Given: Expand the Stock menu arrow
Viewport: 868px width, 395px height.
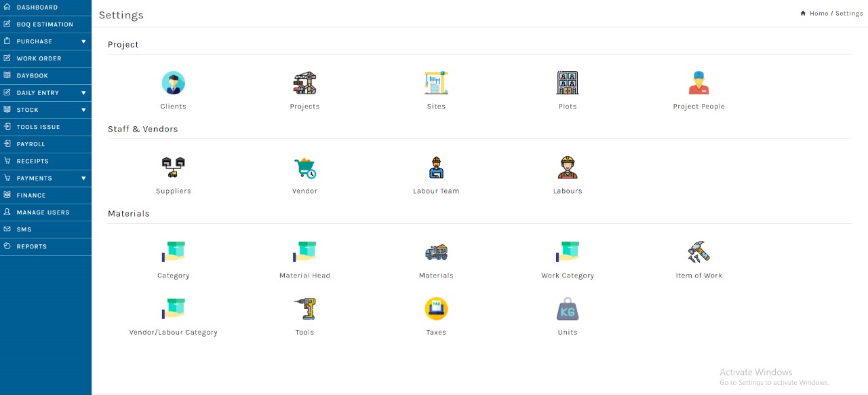Looking at the screenshot, I should pyautogui.click(x=83, y=110).
